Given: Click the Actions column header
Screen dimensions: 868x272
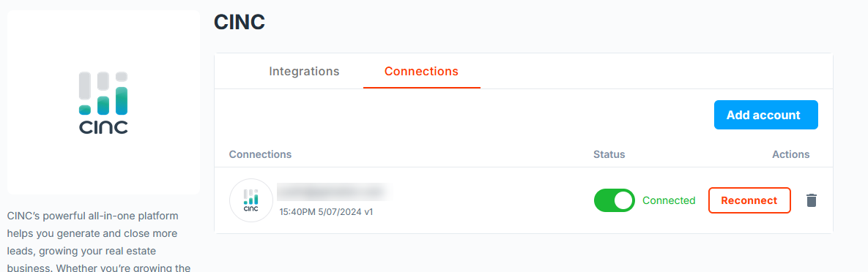Looking at the screenshot, I should 790,154.
